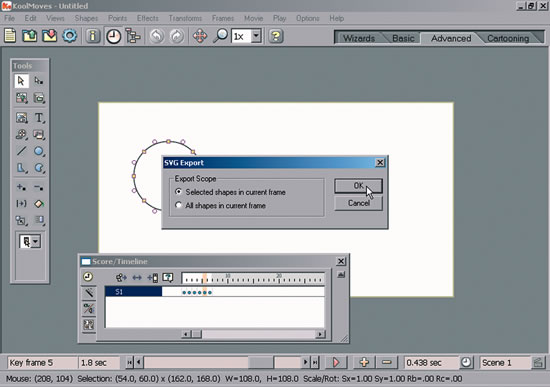Open the Movie menu
The width and height of the screenshot is (550, 387).
click(x=254, y=18)
